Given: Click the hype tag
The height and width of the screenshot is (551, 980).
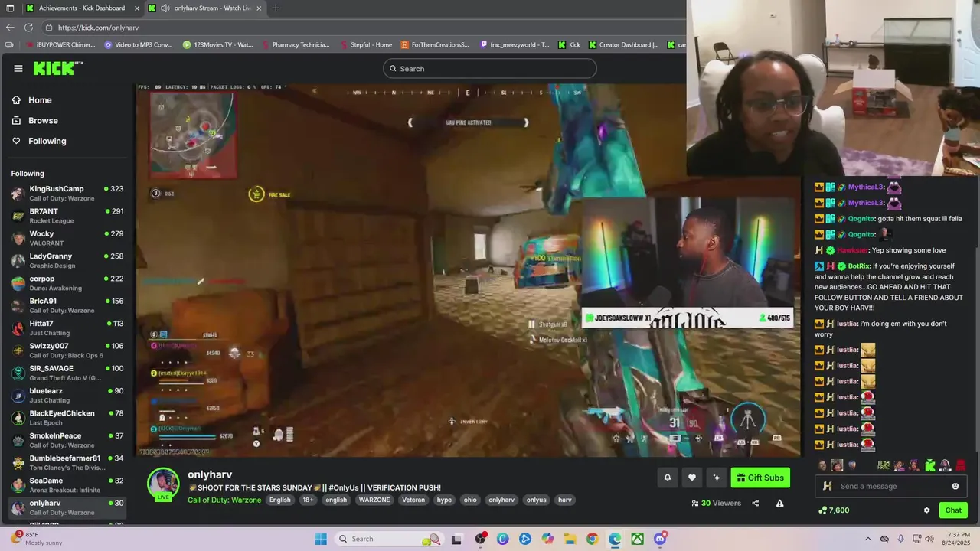Looking at the screenshot, I should (x=444, y=500).
